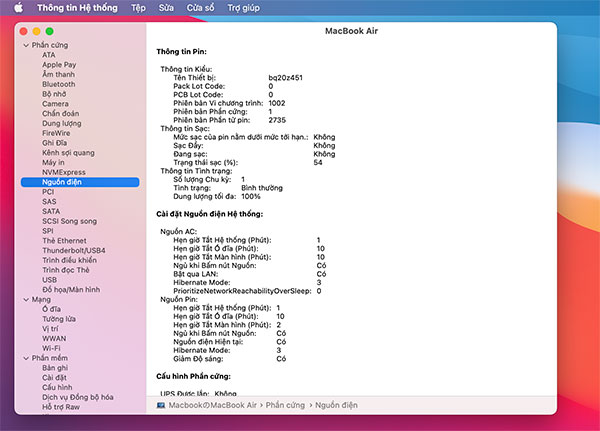Select Cấu hình in sidebar
The height and width of the screenshot is (431, 600).
click(57, 387)
